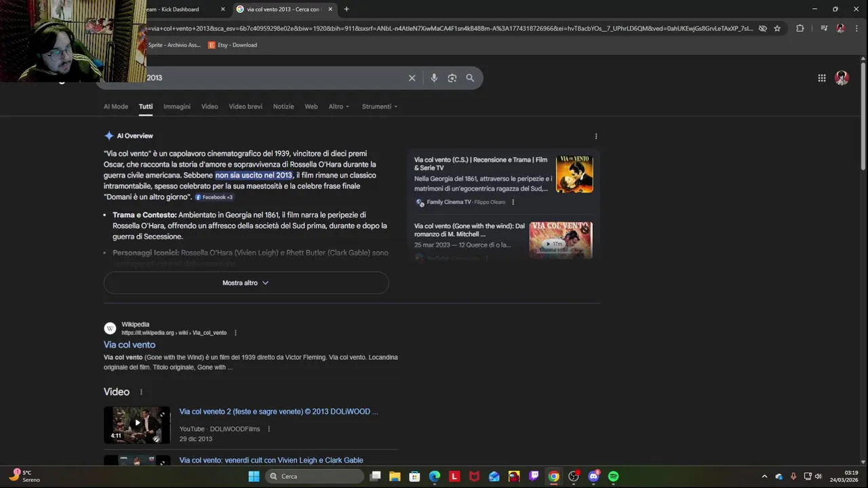Click the Windows taskbar Cerca box

point(315,476)
